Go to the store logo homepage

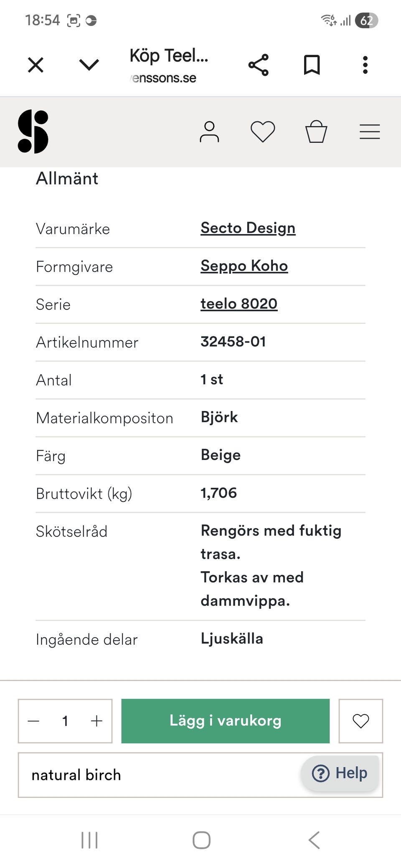pos(33,132)
